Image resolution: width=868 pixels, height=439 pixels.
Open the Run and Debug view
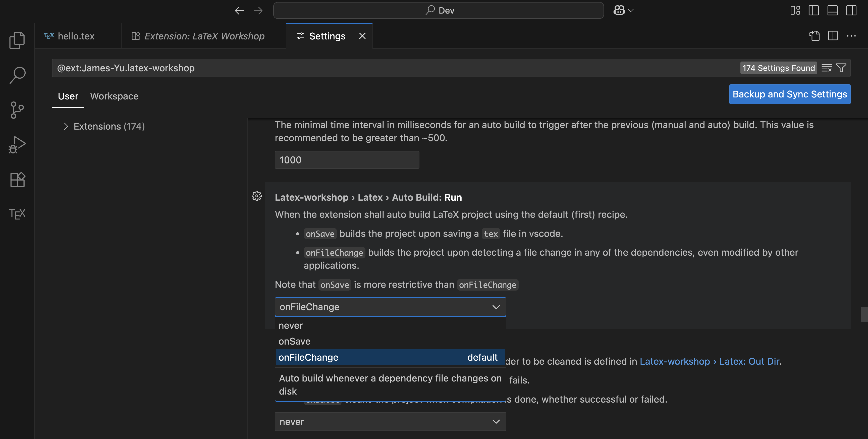pyautogui.click(x=17, y=145)
